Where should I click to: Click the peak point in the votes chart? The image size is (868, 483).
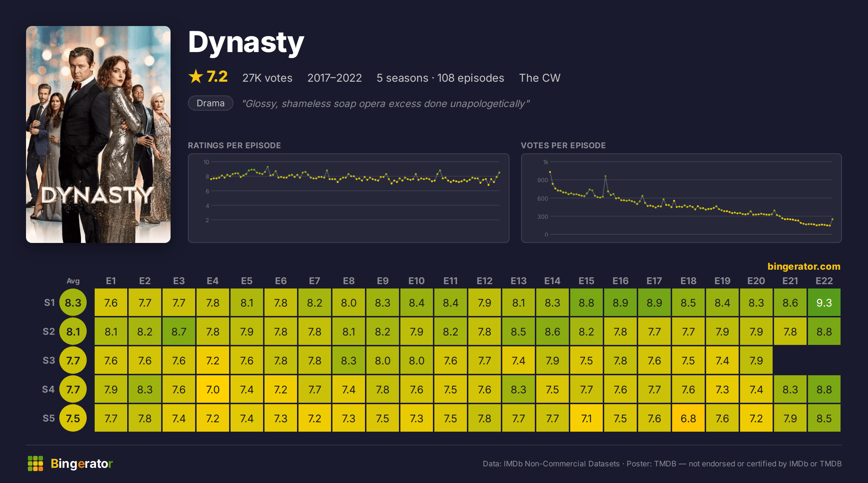coord(550,172)
